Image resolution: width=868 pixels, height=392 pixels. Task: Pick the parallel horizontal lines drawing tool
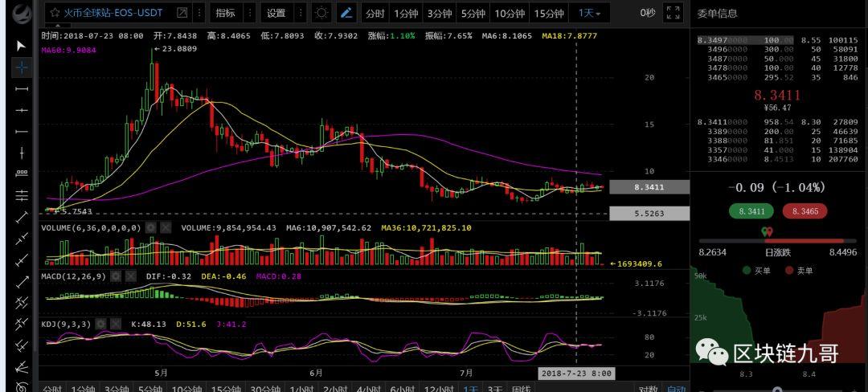point(21,194)
